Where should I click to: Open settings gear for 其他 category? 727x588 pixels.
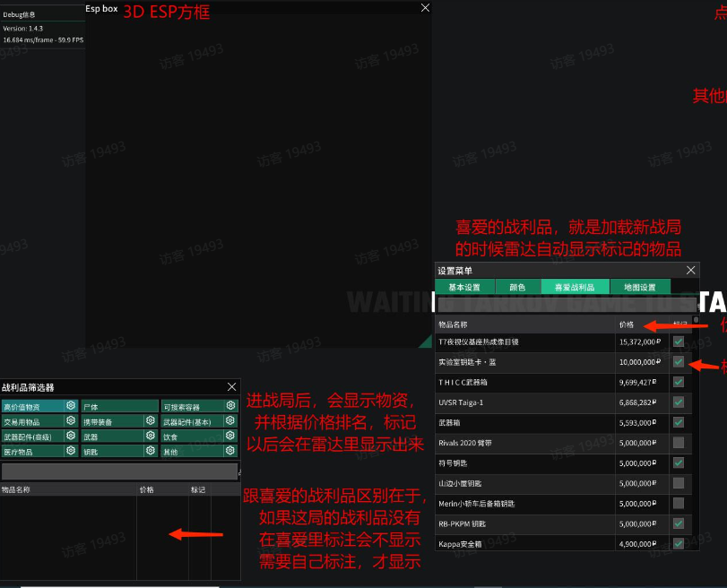[229, 450]
